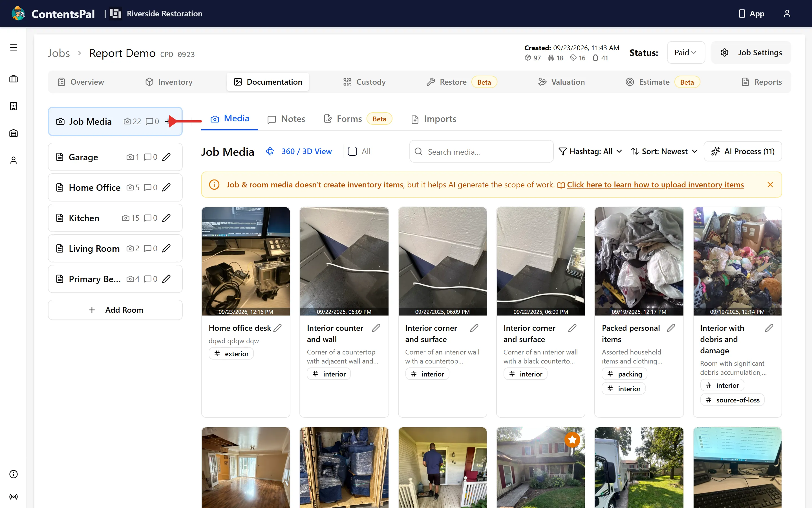Click the warehouse icon in left sidebar
Image resolution: width=812 pixels, height=508 pixels.
click(x=14, y=133)
